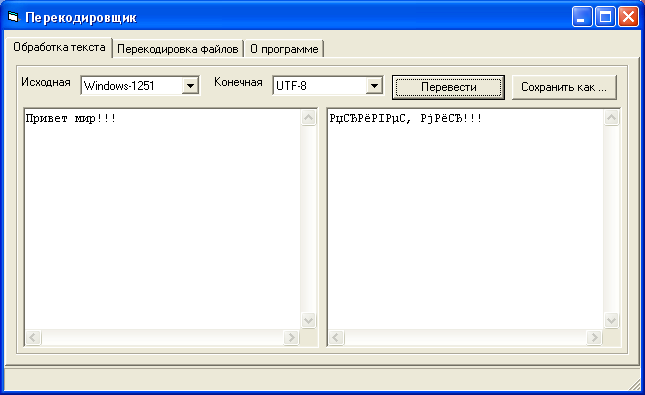This screenshot has width=645, height=395.
Task: Open the Перекодировка файлов tab
Action: 178,49
